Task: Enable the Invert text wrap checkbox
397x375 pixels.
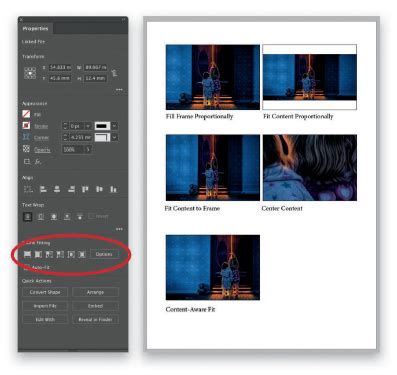Action: coord(91,216)
